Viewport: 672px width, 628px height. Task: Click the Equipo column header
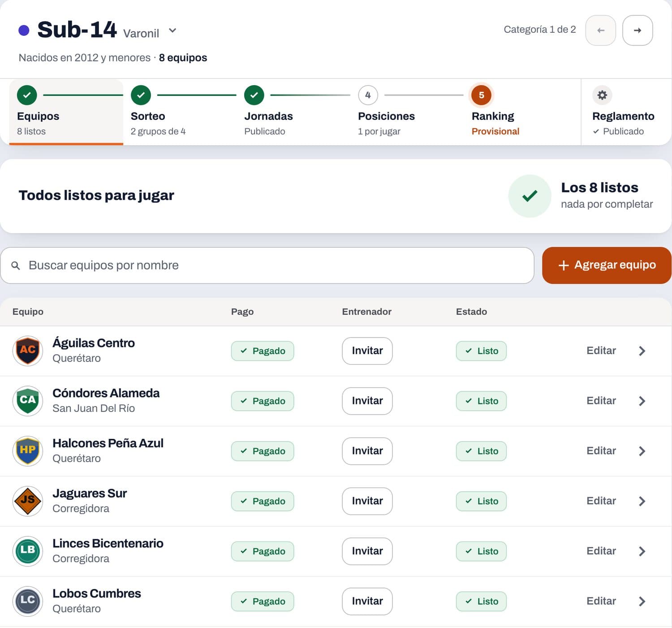tap(28, 312)
